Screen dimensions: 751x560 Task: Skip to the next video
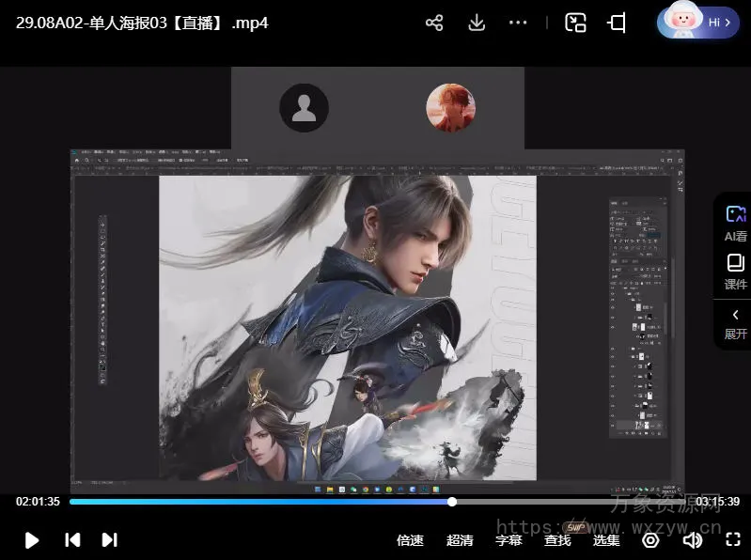(x=109, y=539)
